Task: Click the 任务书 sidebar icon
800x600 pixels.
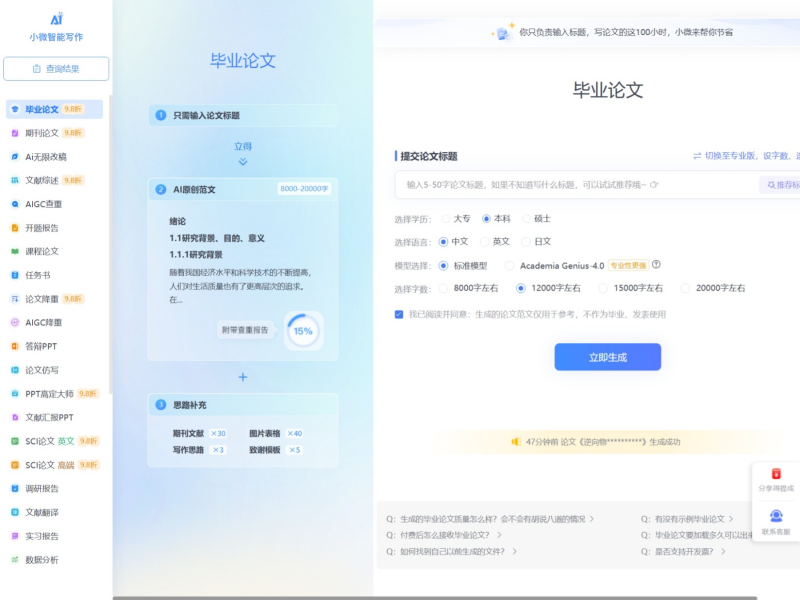Action: click(x=15, y=275)
